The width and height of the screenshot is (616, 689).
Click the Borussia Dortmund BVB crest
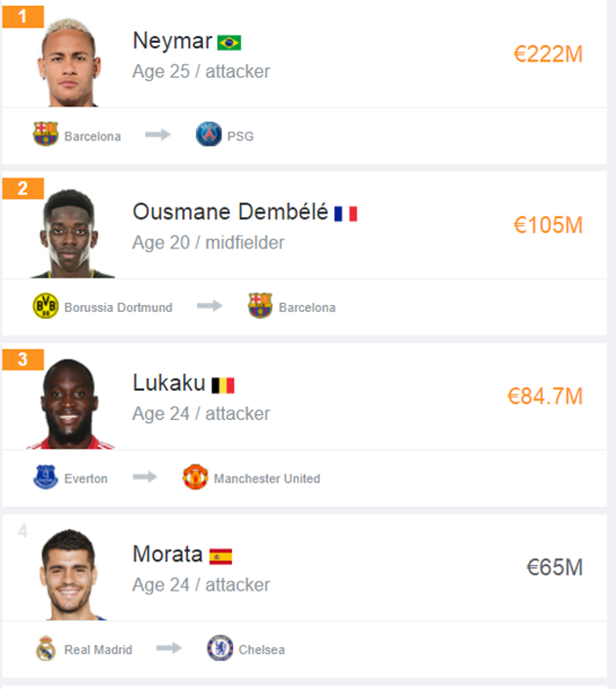46,306
